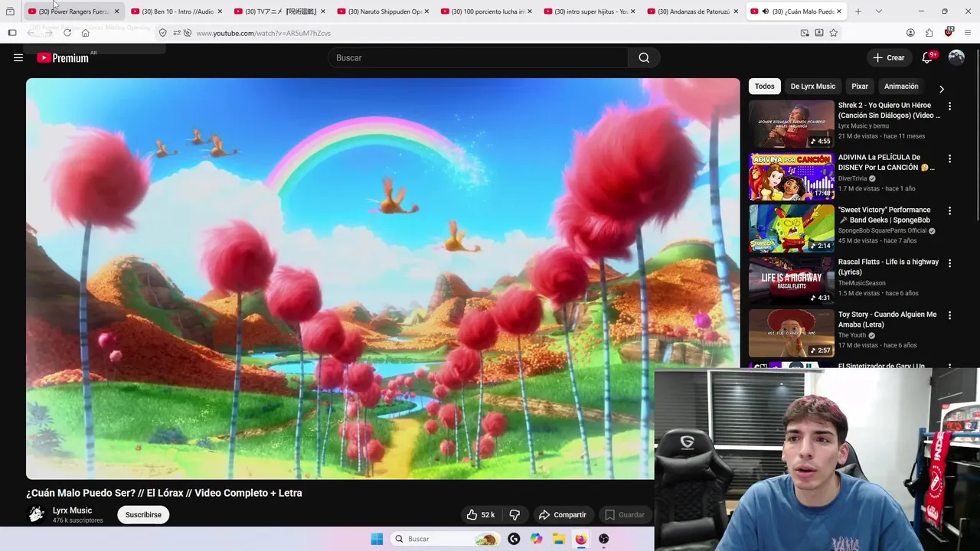Show more filter chips with right arrow
980x551 pixels.
(942, 89)
